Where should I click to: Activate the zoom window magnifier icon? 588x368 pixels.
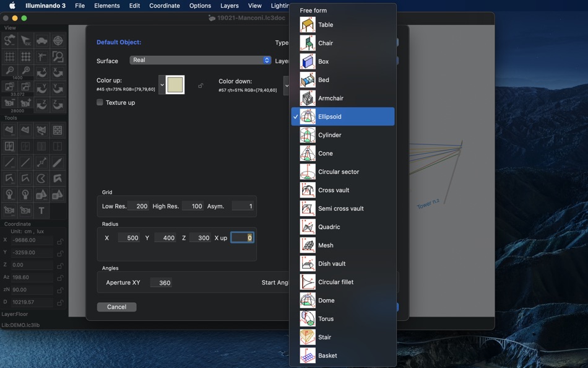pyautogui.click(x=58, y=57)
